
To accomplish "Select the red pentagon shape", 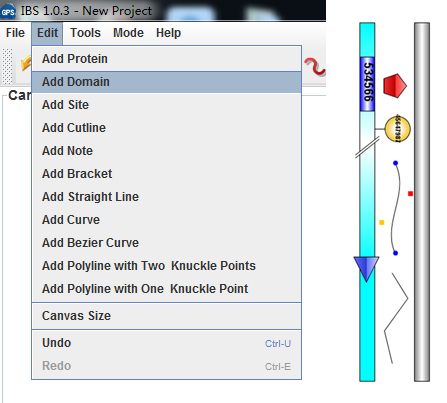I will pos(395,86).
